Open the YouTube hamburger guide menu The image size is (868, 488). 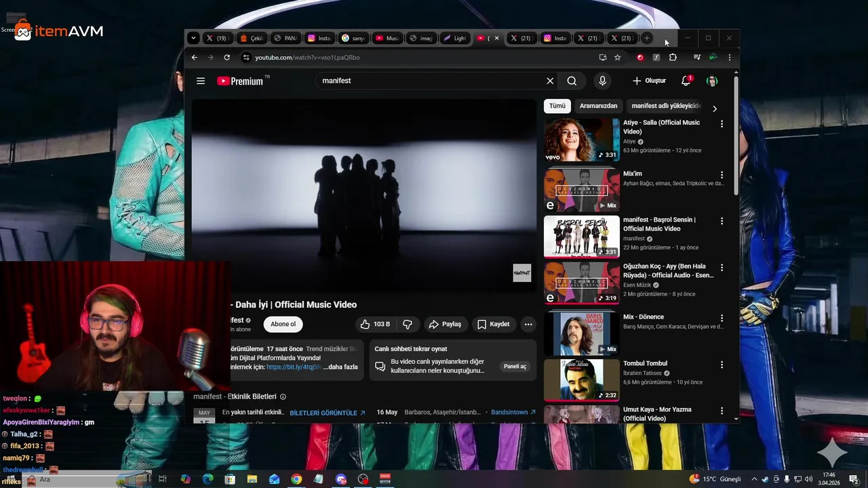(x=201, y=81)
